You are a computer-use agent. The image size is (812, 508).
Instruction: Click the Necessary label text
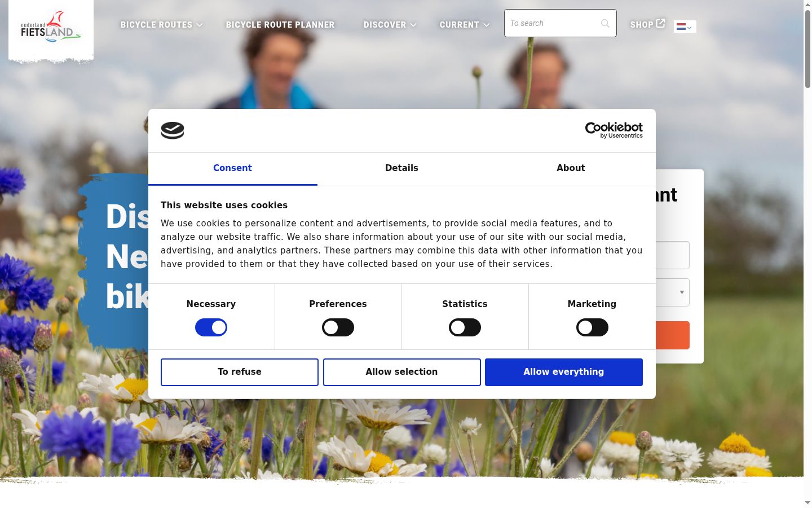(x=211, y=304)
